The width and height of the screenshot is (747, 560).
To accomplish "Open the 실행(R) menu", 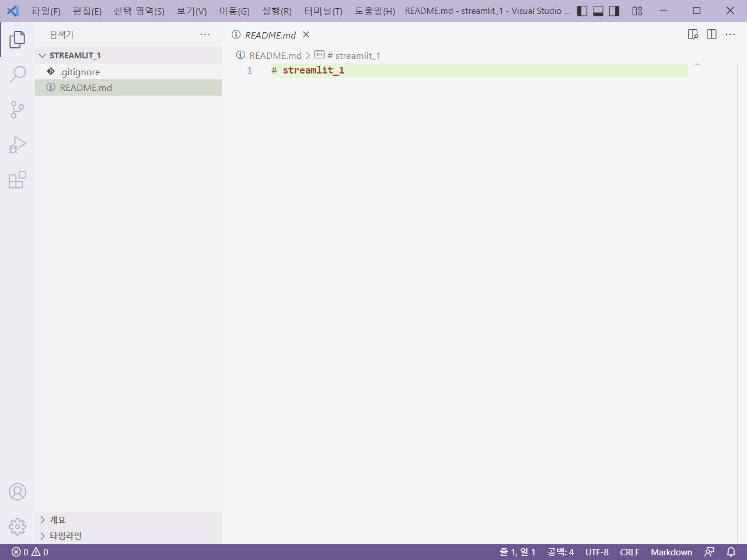I will (277, 11).
